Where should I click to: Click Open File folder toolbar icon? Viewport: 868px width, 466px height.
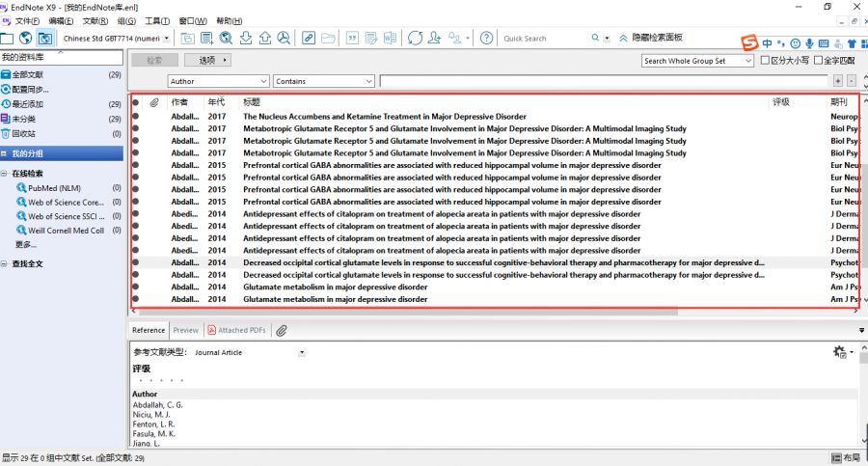[328, 39]
